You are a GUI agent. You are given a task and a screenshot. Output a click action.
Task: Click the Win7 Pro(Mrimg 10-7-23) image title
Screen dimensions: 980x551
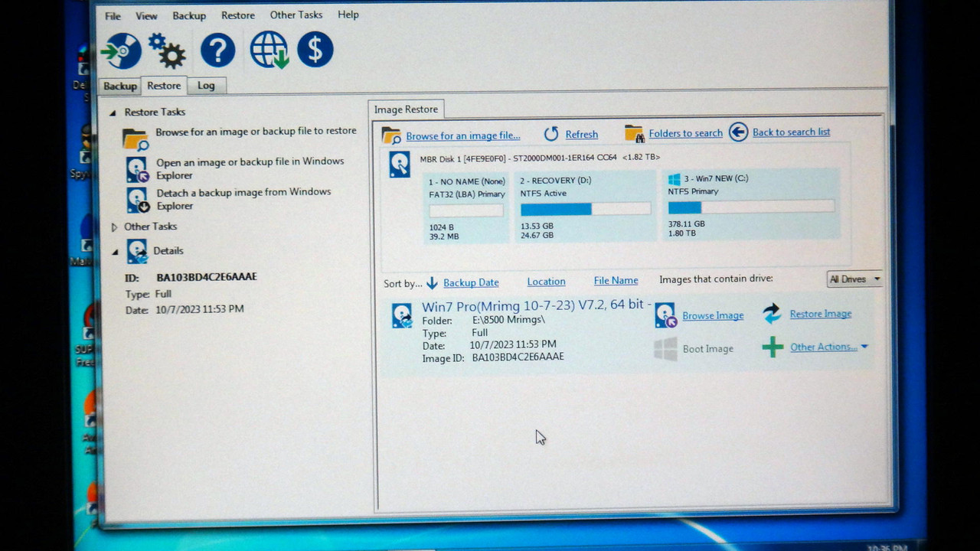point(537,305)
